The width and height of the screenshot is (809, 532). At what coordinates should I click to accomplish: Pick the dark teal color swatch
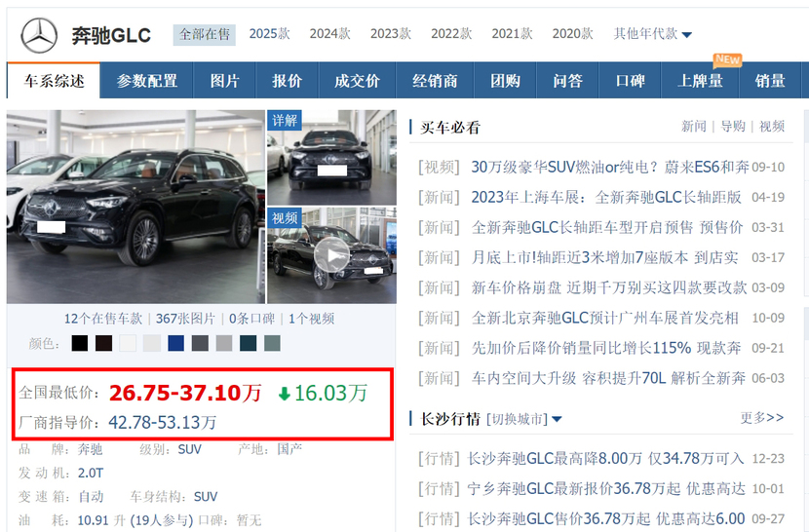click(249, 343)
